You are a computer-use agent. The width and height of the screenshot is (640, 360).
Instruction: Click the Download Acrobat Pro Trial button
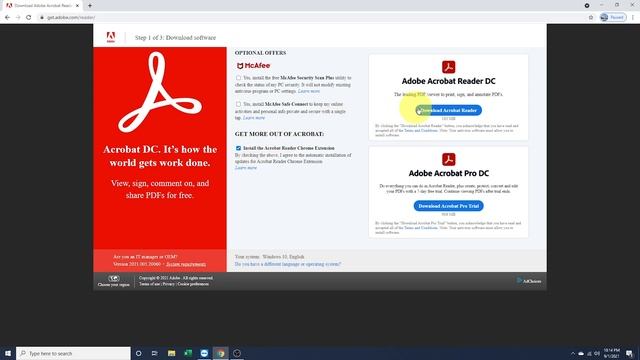point(448,206)
